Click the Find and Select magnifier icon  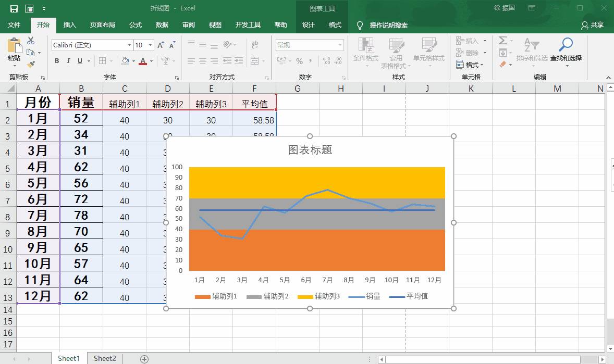click(566, 44)
